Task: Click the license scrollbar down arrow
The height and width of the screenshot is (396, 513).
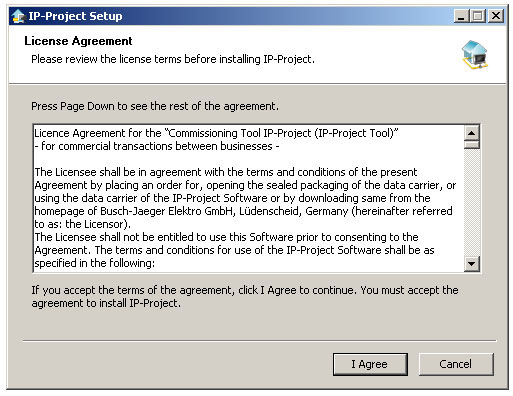Action: click(472, 264)
